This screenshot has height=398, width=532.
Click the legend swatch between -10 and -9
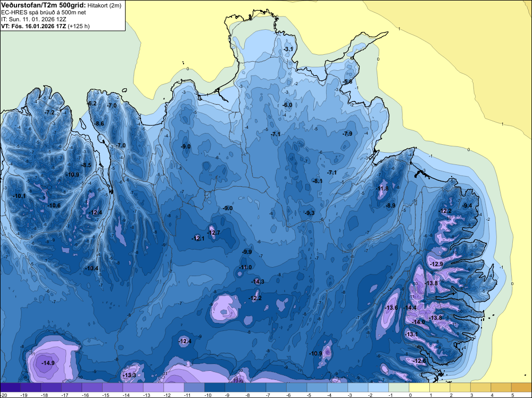(x=215, y=387)
